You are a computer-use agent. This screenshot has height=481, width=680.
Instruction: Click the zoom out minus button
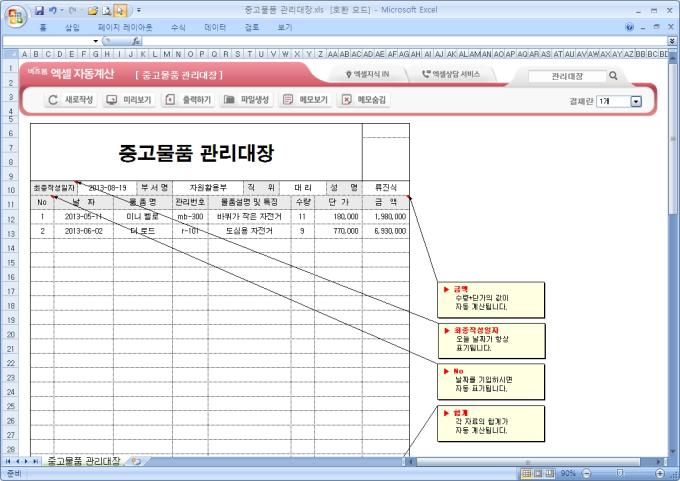(586, 473)
